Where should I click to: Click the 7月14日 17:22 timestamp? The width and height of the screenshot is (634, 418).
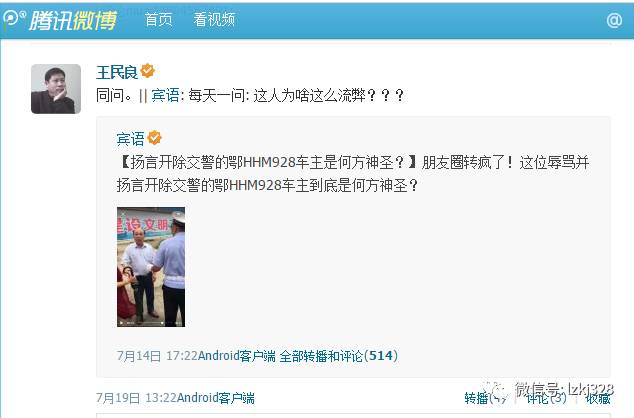pos(157,356)
